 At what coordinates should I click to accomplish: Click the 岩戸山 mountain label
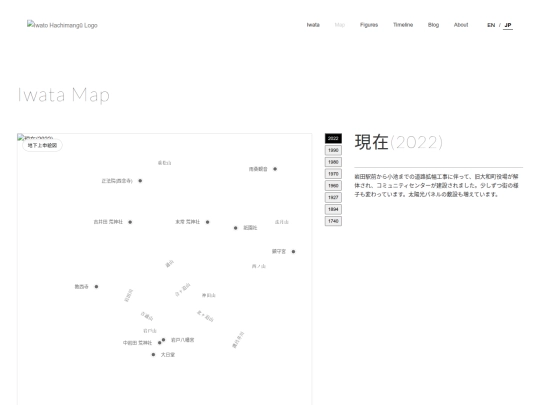(x=150, y=331)
